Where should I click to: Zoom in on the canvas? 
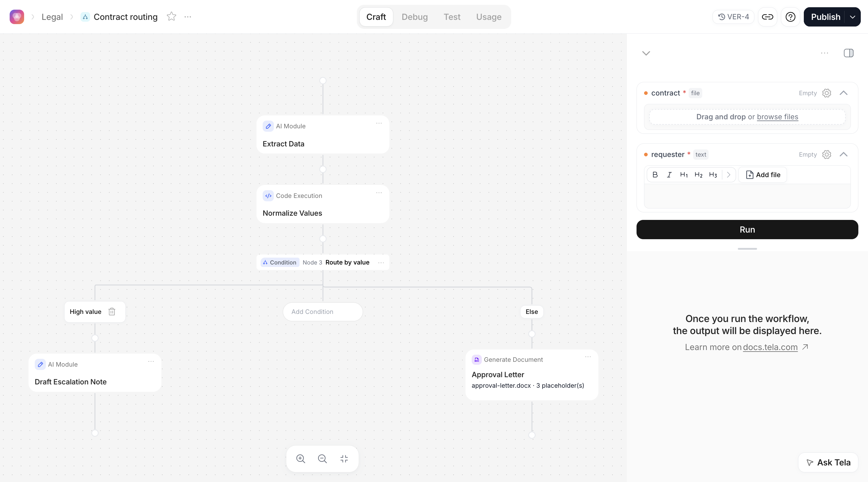tap(300, 459)
